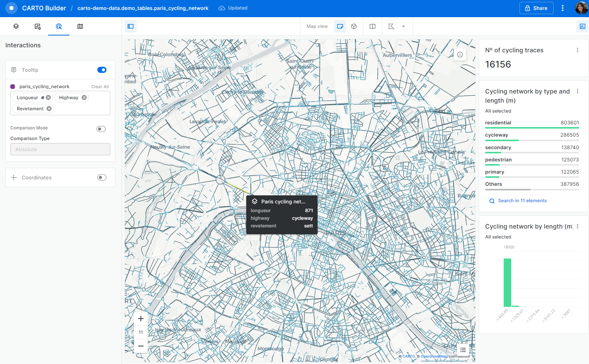This screenshot has height=364, width=589.
Task: Click paris_cycling_network purple color swatch
Action: tap(13, 87)
